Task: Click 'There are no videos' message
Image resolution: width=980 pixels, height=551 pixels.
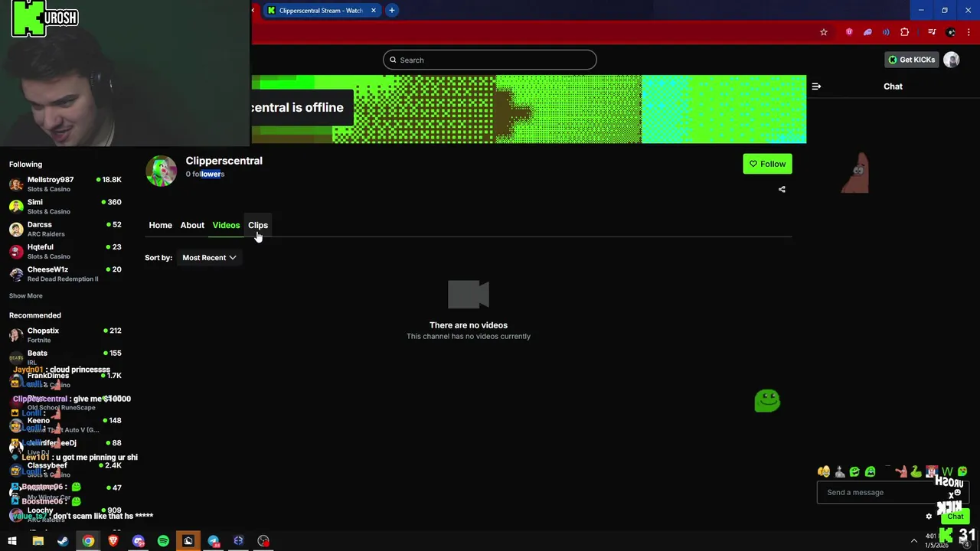Action: (x=469, y=325)
